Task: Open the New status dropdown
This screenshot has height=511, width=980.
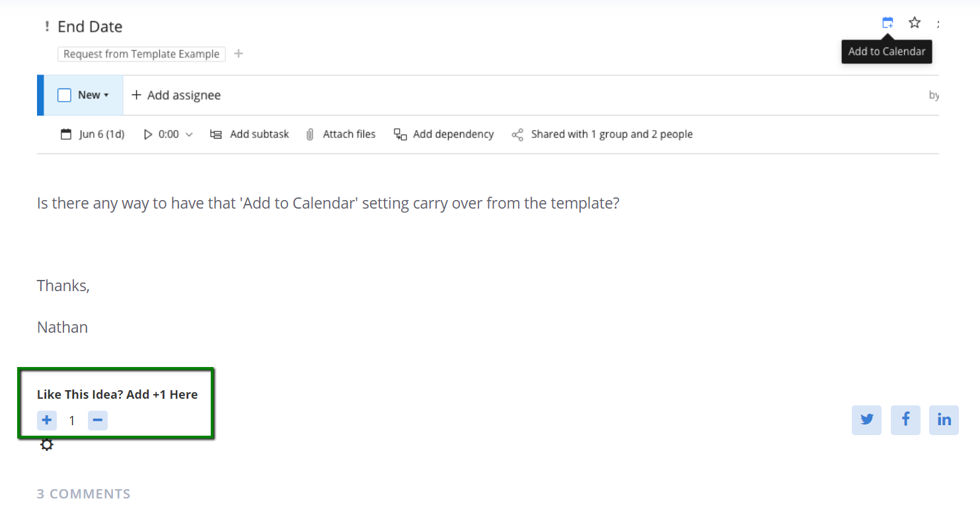Action: tap(93, 95)
